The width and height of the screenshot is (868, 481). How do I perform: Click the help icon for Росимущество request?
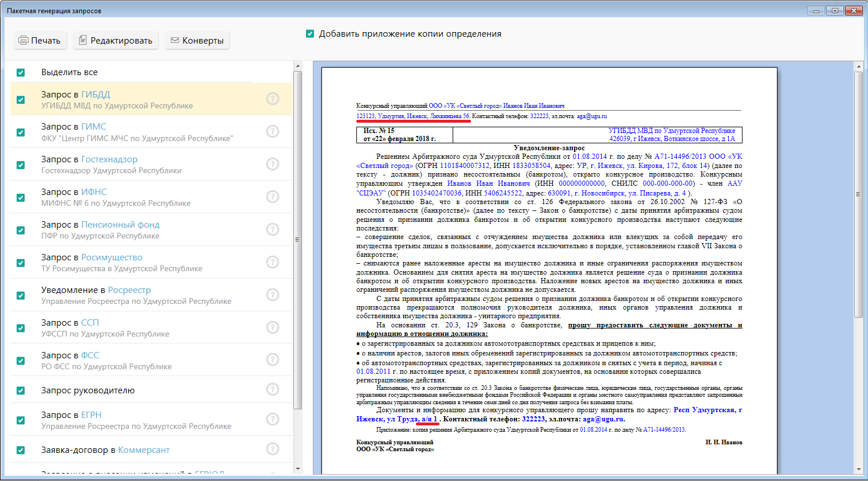(273, 262)
